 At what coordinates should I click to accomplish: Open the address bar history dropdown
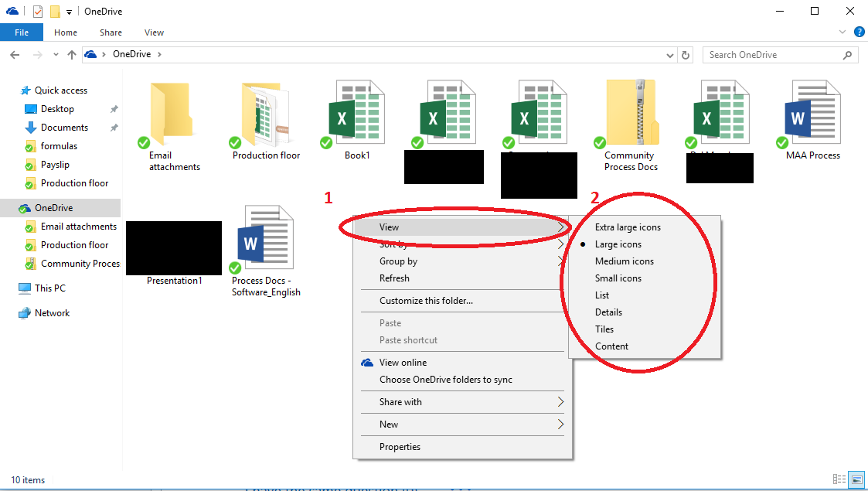[x=669, y=54]
